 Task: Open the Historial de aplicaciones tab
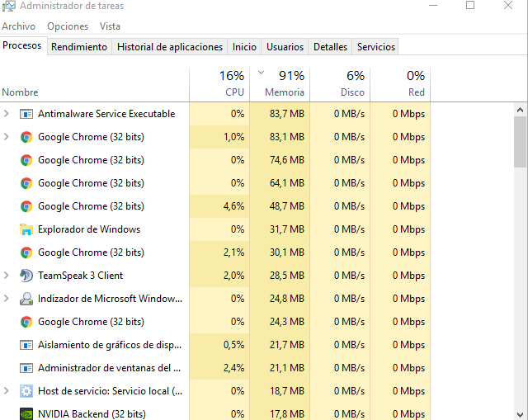tap(170, 47)
